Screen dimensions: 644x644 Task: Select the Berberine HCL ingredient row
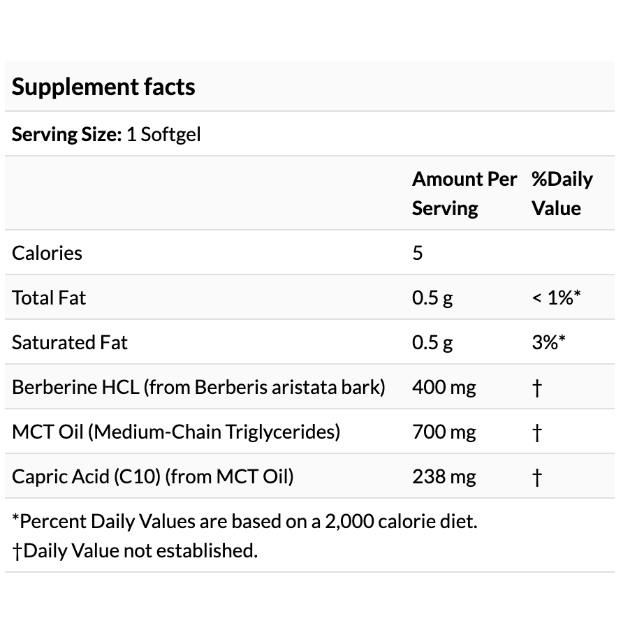coord(309,386)
